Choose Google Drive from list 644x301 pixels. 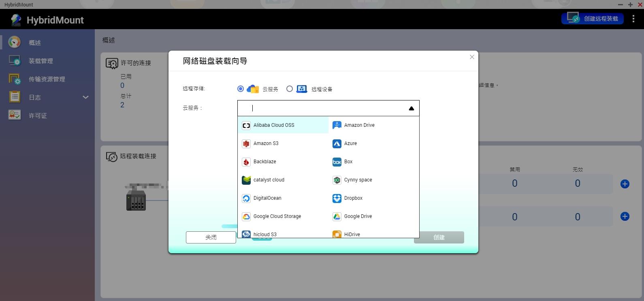pyautogui.click(x=374, y=216)
